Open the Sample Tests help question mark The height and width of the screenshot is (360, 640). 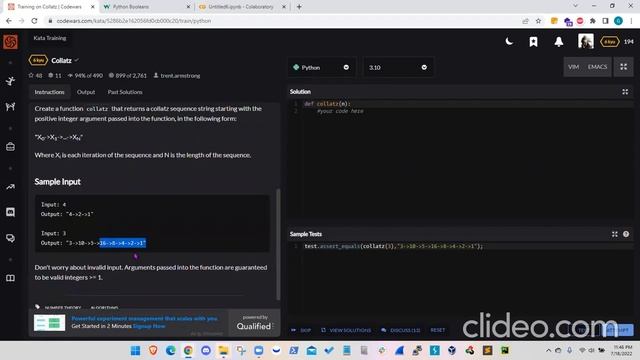(x=626, y=234)
